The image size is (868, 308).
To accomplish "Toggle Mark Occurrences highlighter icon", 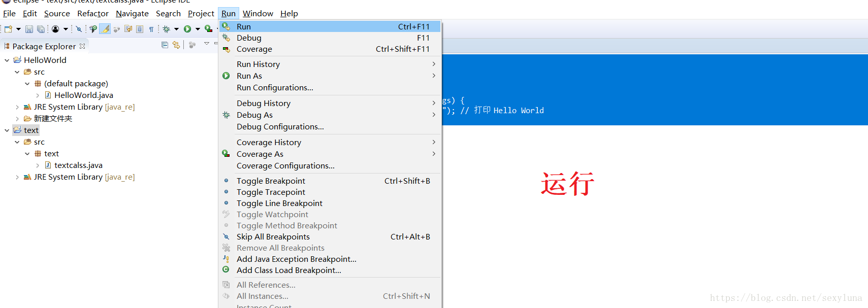I will pos(105,29).
